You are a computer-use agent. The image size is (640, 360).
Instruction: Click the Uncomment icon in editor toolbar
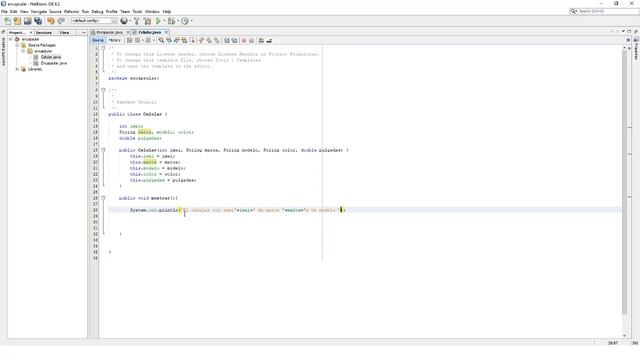pyautogui.click(x=269, y=40)
